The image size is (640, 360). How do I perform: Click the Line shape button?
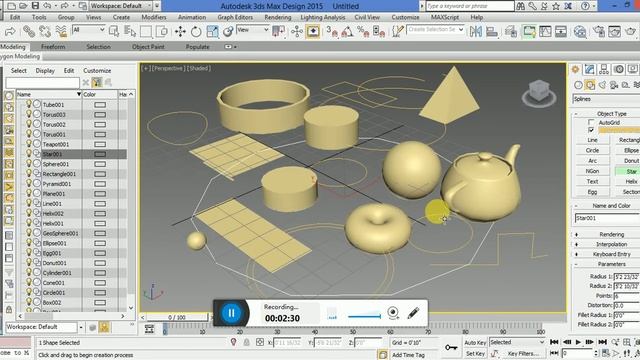click(593, 140)
